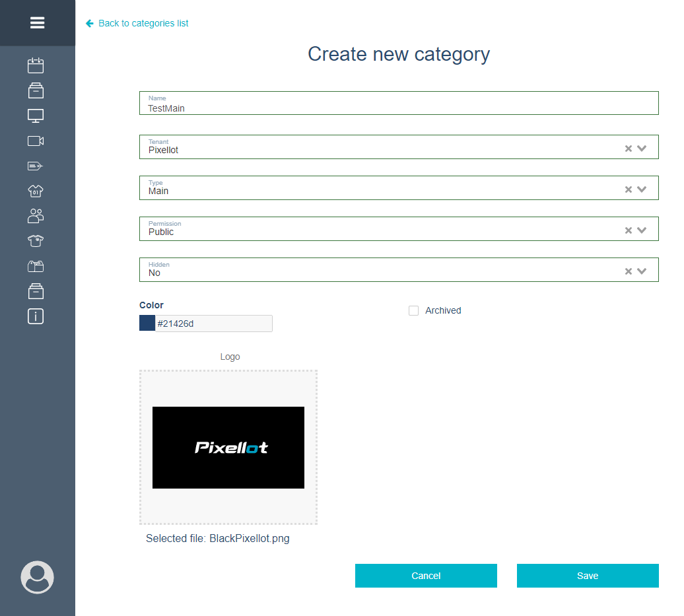The width and height of the screenshot is (684, 616).
Task: Open the hamburger menu
Action: 37,22
